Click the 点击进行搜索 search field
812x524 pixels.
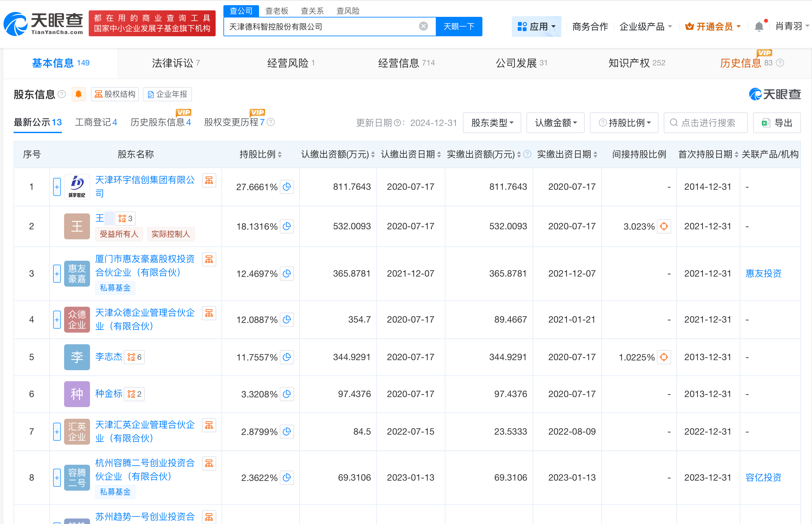pos(706,123)
